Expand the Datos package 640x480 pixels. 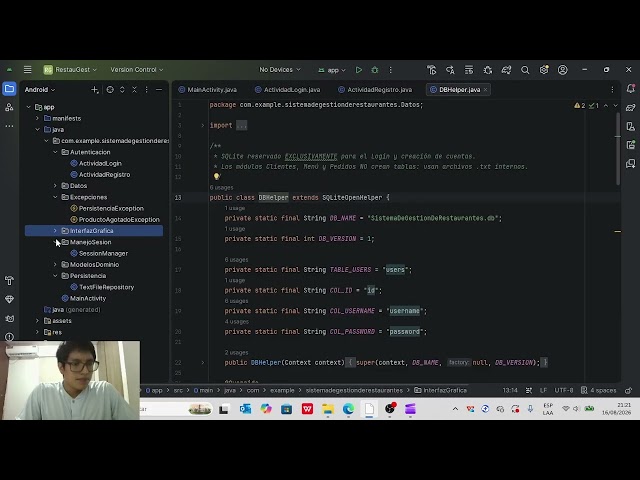[x=55, y=186]
